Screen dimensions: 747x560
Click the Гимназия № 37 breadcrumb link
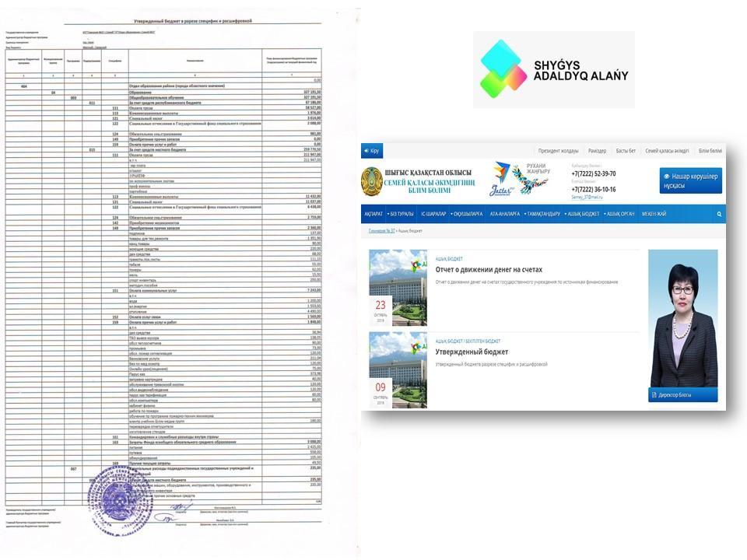381,231
